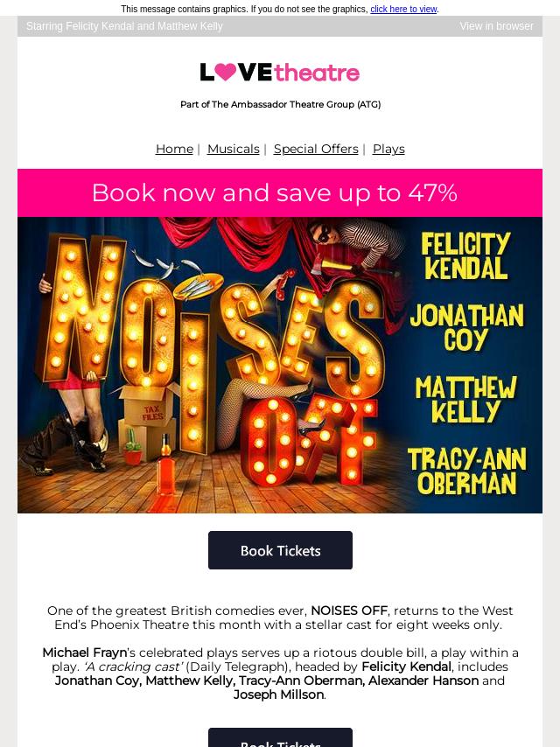Click Felicity Kendal name on poster
The height and width of the screenshot is (747, 560).
[465, 255]
